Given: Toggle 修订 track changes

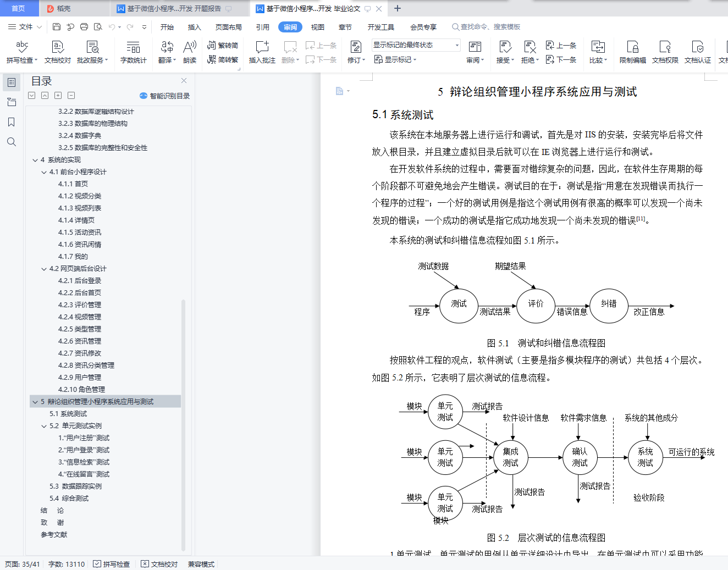Looking at the screenshot, I should tap(356, 52).
